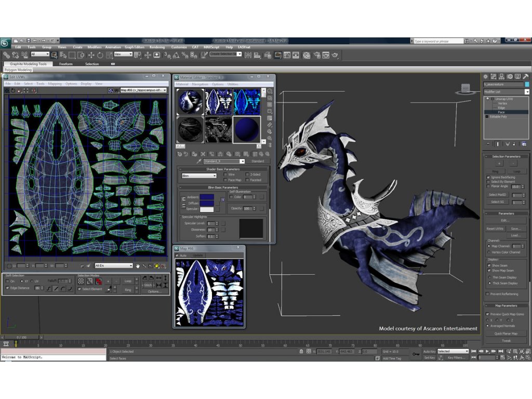
Task: Click the Utilities hammer tab icon
Action: [x=526, y=76]
